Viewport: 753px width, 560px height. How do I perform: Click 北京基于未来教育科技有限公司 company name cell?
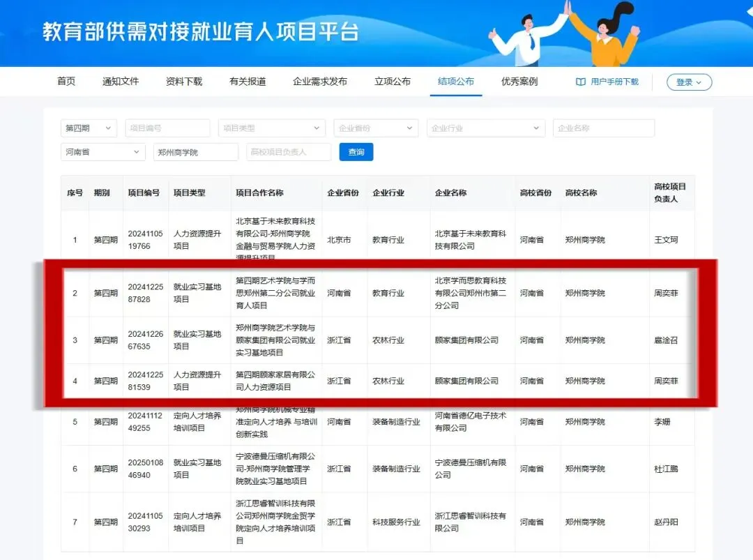pos(470,240)
